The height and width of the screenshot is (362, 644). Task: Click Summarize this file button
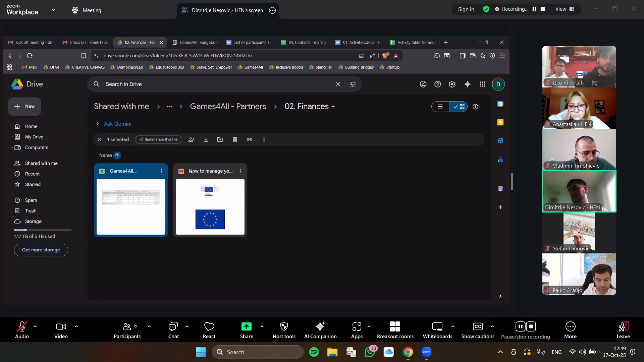point(158,139)
